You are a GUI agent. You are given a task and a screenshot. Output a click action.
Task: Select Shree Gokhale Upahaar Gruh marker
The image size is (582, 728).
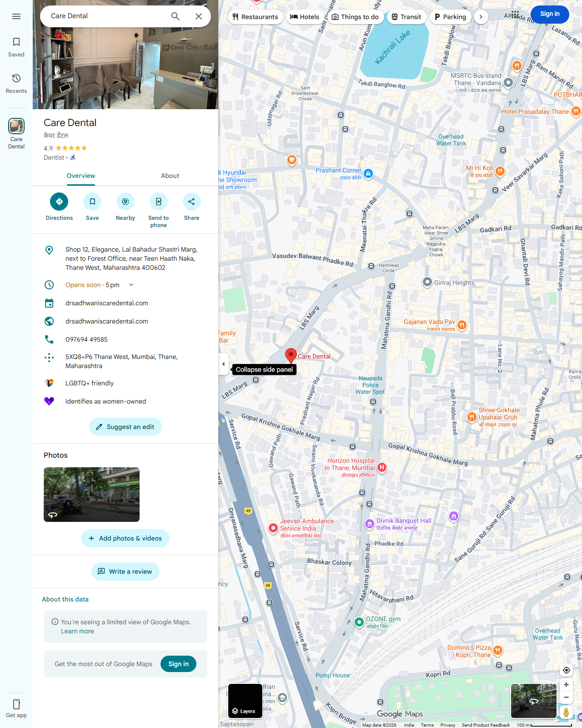click(472, 417)
